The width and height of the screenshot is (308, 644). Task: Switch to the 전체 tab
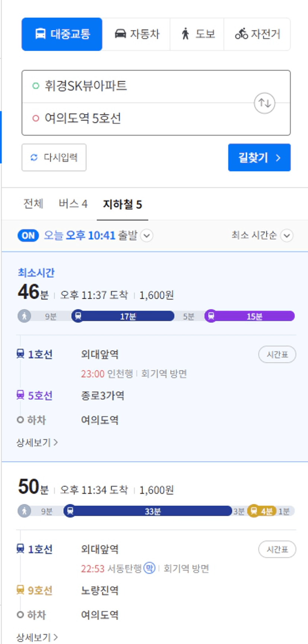point(33,204)
